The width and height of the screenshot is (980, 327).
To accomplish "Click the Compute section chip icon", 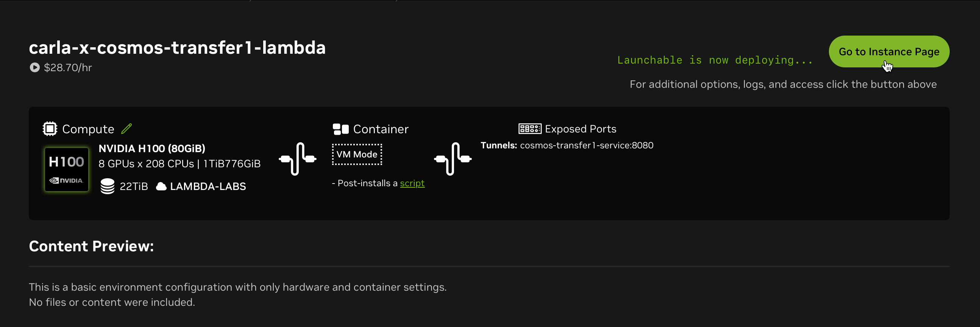I will 49,129.
